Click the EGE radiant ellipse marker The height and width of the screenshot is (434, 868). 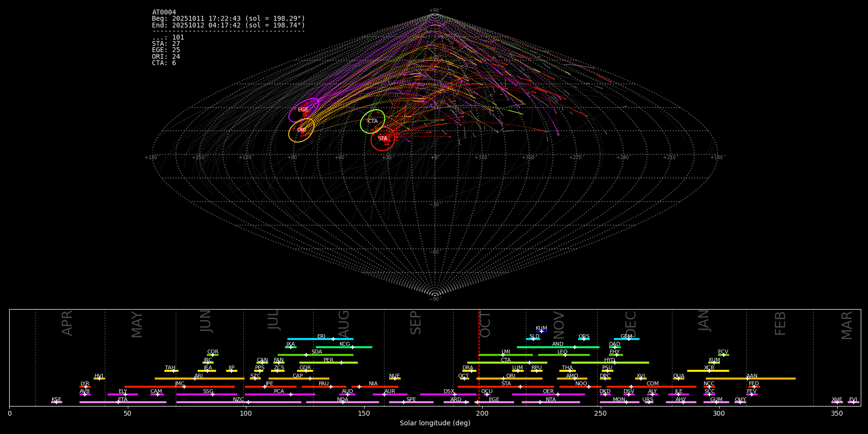[304, 110]
